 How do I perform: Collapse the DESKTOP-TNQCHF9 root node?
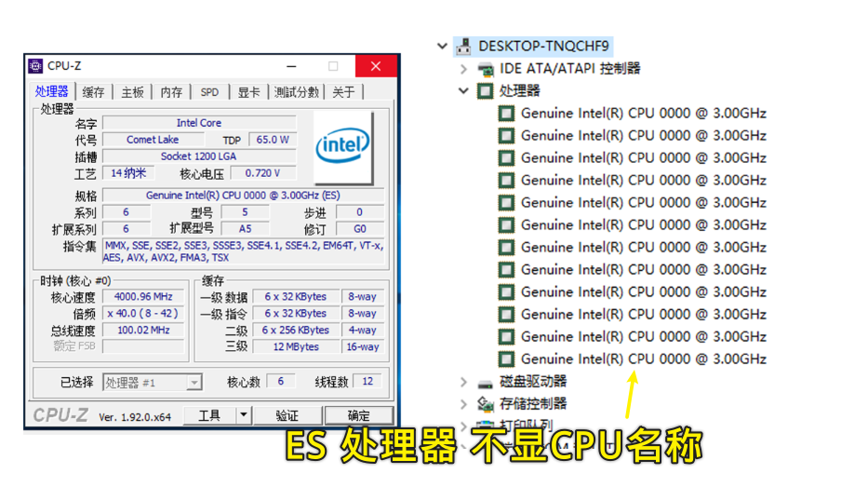[x=442, y=46]
